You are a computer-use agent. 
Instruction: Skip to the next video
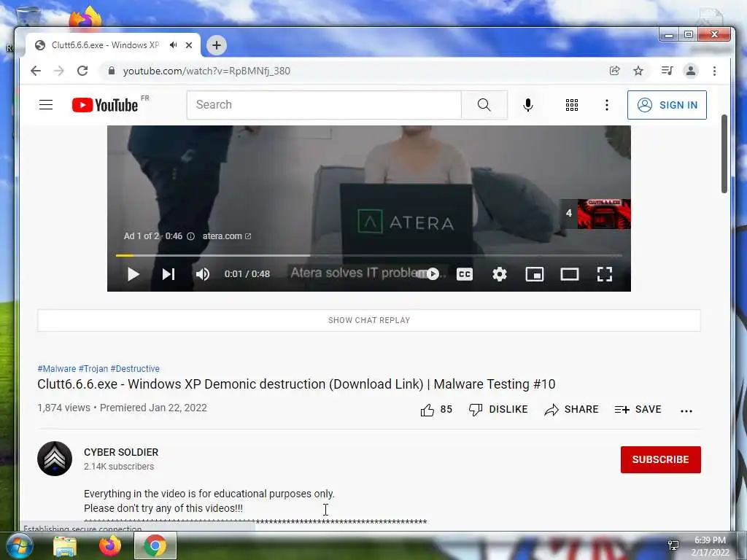(169, 274)
